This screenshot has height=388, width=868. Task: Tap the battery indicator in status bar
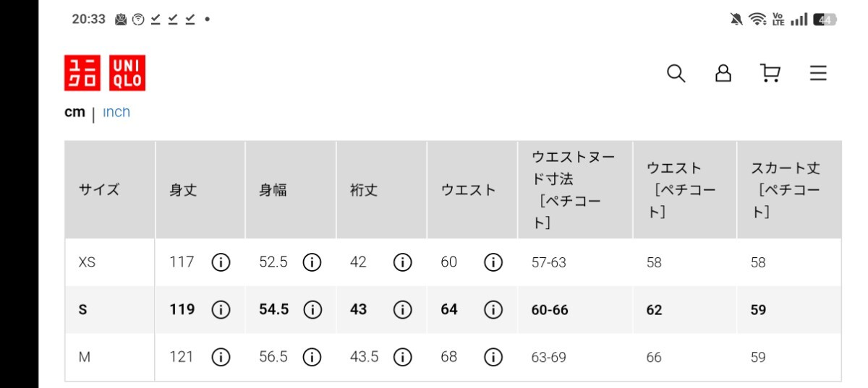click(x=824, y=20)
